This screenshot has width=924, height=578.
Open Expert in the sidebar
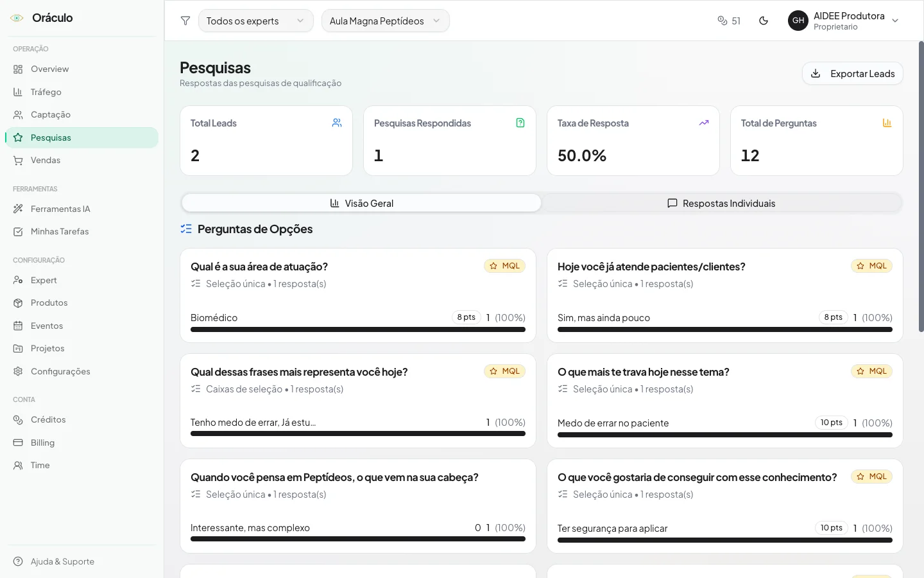coord(81,280)
